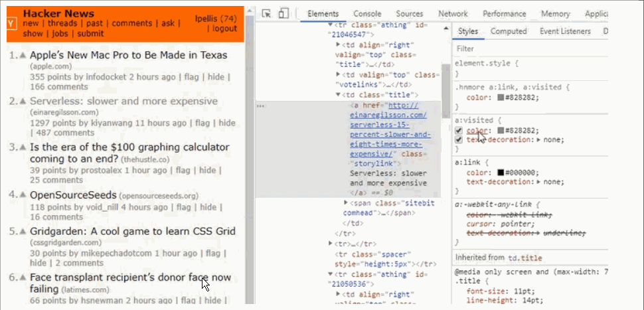Select the Styles sub-tab
Screen dimensions: 644x310
(468, 31)
